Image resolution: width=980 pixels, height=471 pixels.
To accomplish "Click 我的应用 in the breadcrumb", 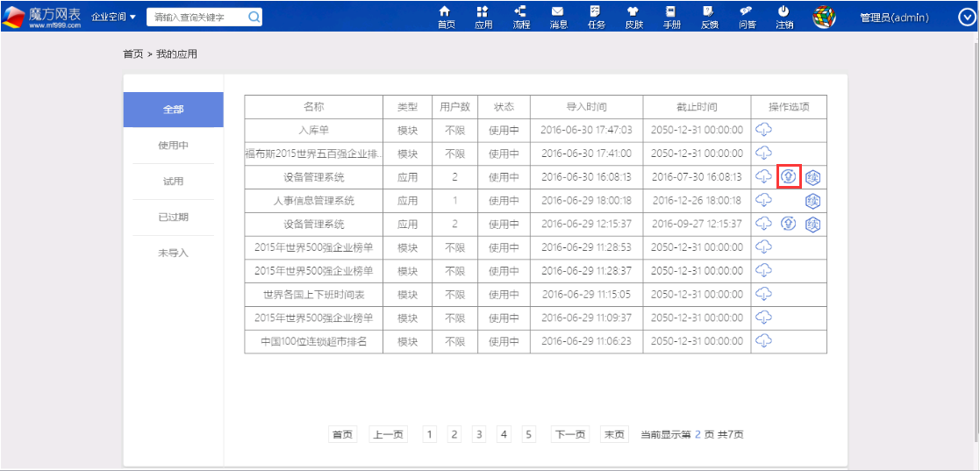I will (x=177, y=54).
